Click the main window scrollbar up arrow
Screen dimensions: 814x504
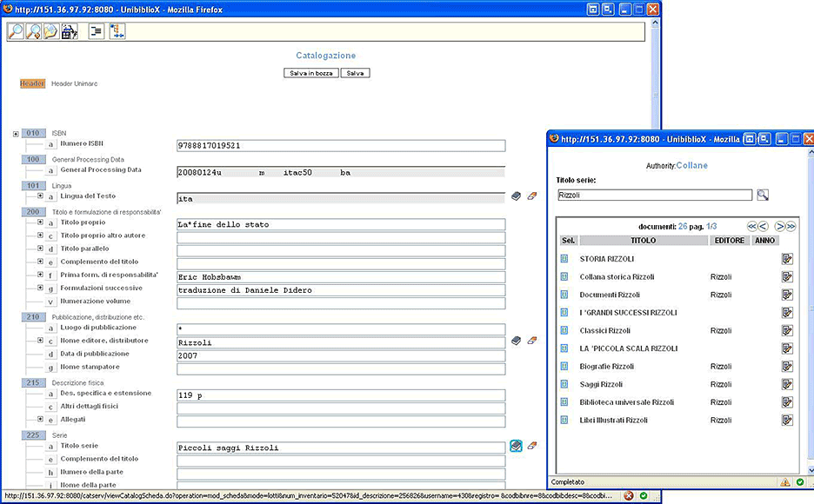pos(655,23)
